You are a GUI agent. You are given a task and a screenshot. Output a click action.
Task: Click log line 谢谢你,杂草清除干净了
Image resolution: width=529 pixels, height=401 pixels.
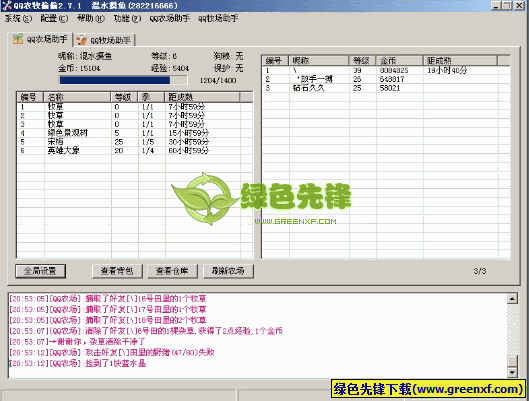coord(77,342)
